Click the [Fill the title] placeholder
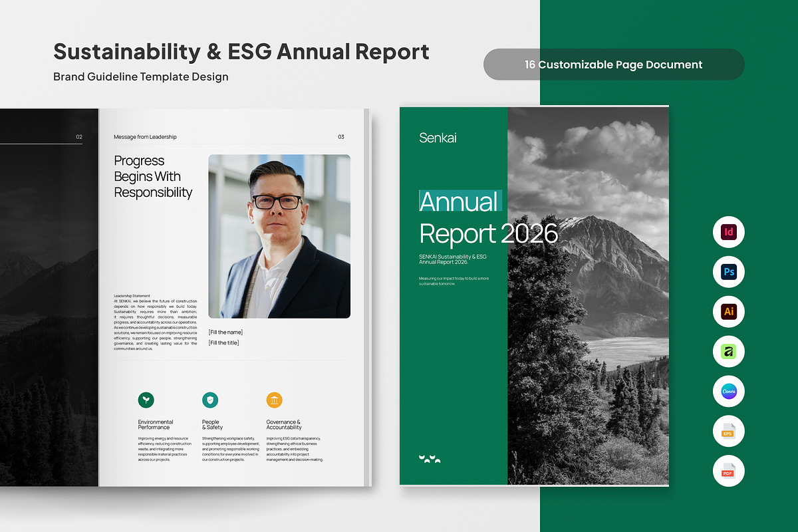Image resolution: width=798 pixels, height=532 pixels. tap(223, 342)
